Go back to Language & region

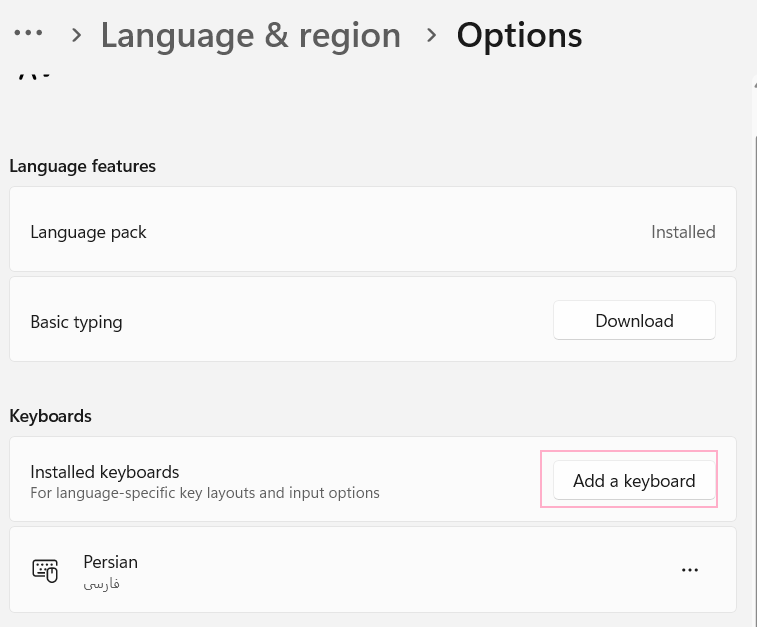(250, 35)
